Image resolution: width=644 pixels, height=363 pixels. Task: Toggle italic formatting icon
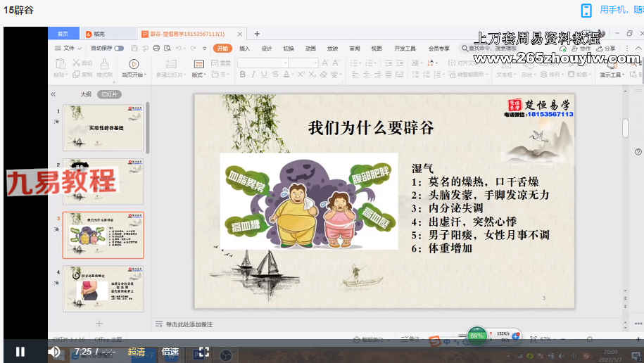tap(253, 75)
